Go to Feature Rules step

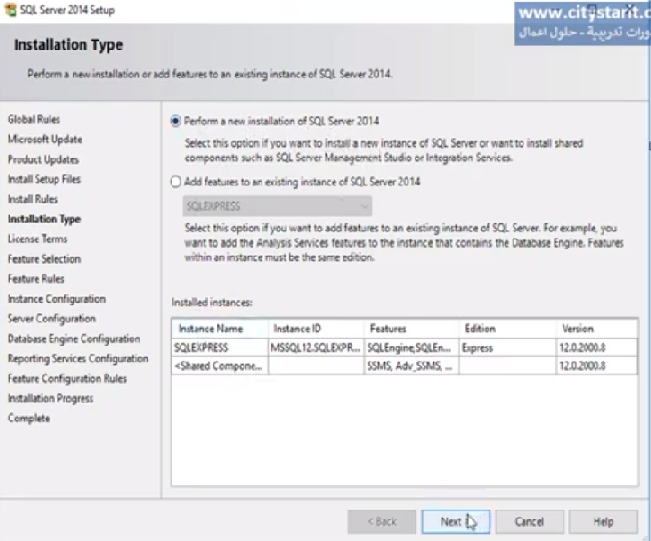click(x=36, y=279)
